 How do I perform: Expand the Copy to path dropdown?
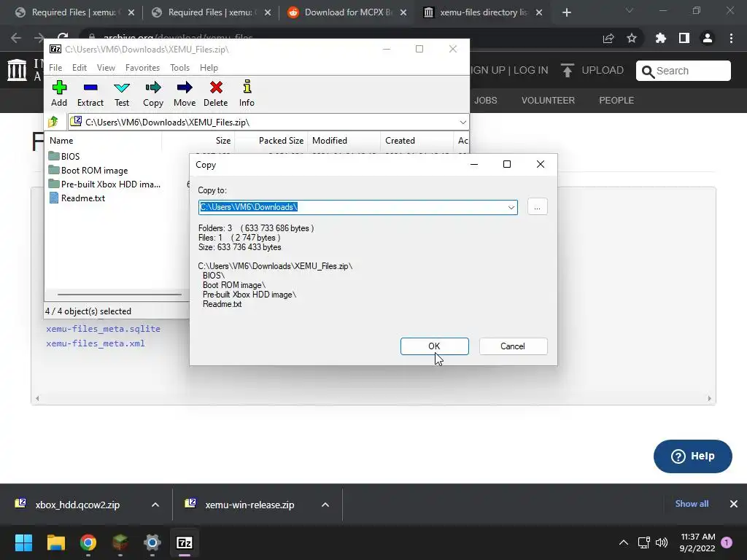pos(511,207)
